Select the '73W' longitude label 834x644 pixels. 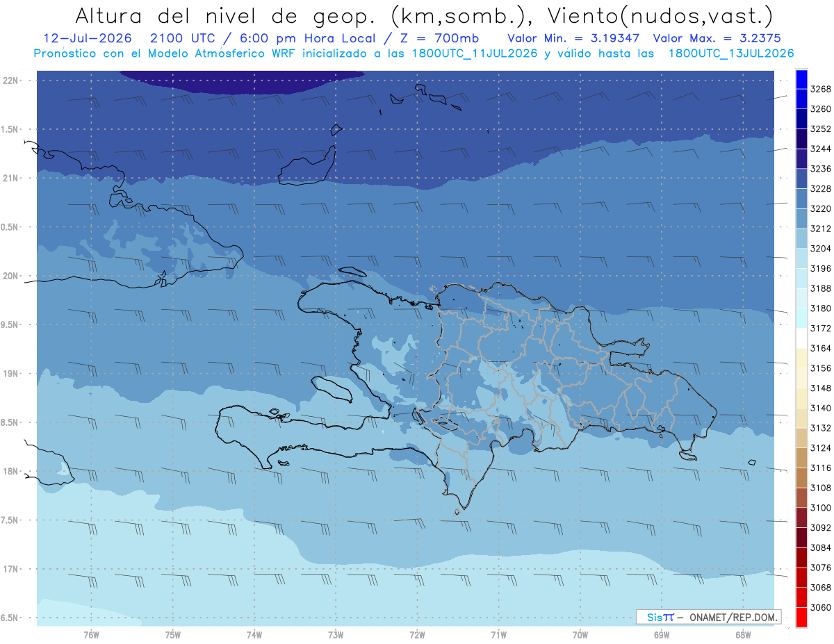click(x=336, y=635)
